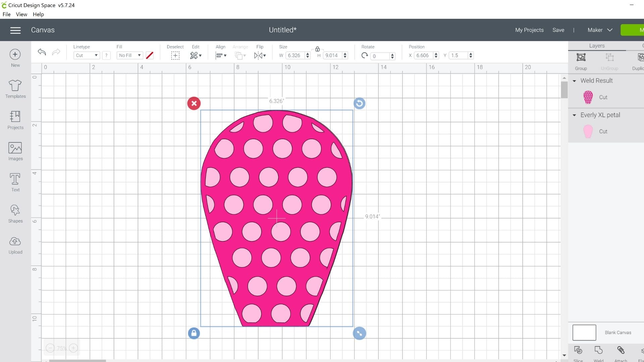Select the Templates tool in left sidebar
Screen dimensions: 644x362
[x=15, y=89]
